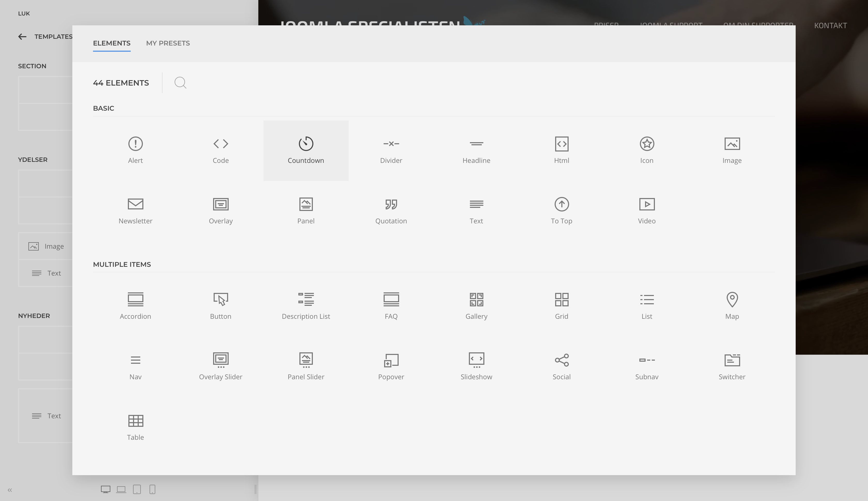The image size is (868, 501).
Task: Select the Slideshow element
Action: point(476,367)
